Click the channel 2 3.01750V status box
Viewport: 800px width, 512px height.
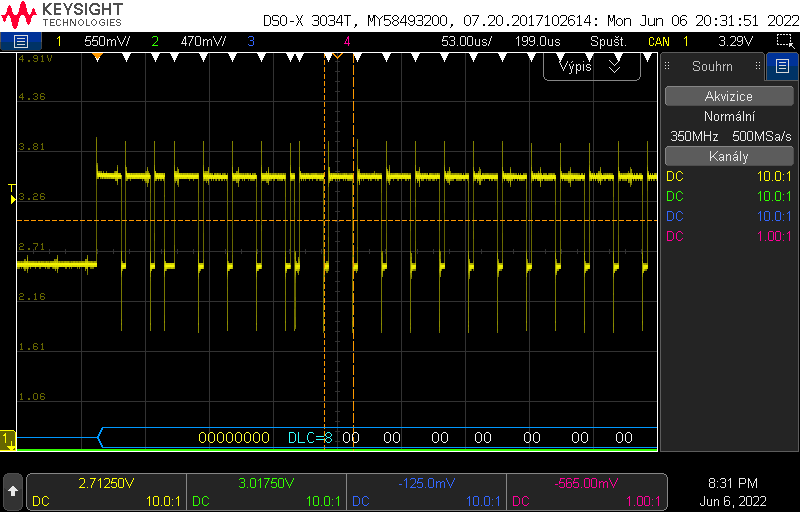point(266,492)
